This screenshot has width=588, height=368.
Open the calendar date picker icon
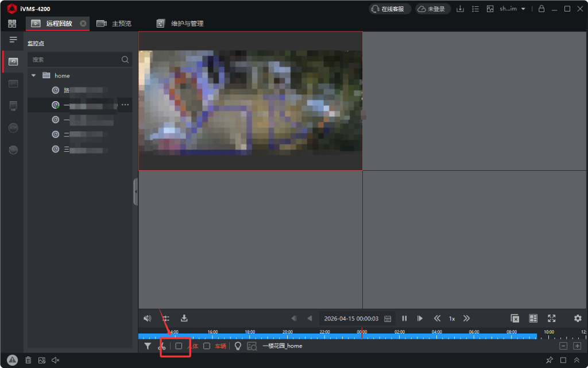pos(388,319)
